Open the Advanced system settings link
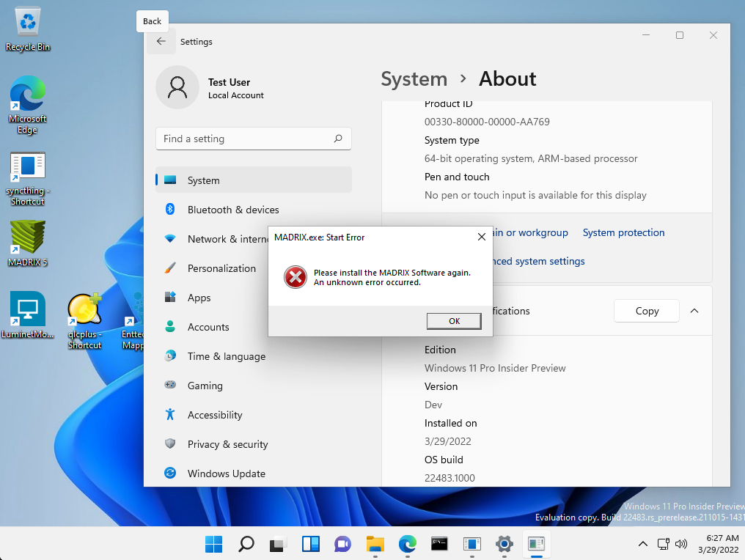 coord(539,261)
